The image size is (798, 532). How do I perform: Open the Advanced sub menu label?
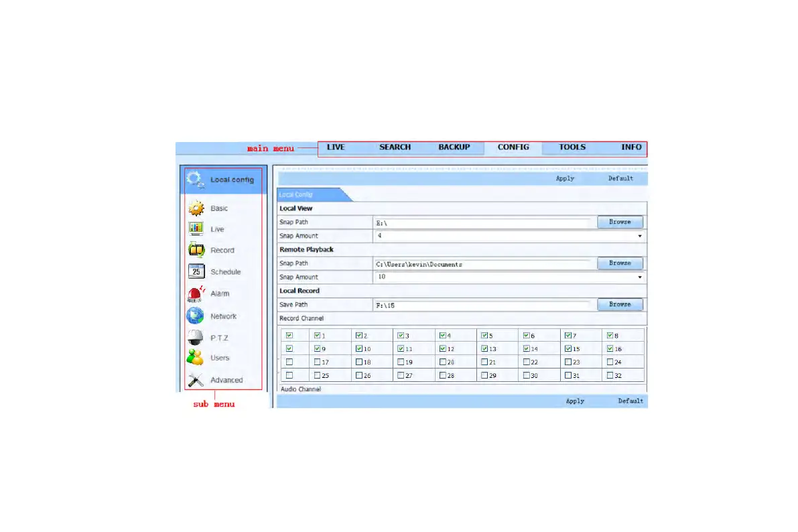226,380
